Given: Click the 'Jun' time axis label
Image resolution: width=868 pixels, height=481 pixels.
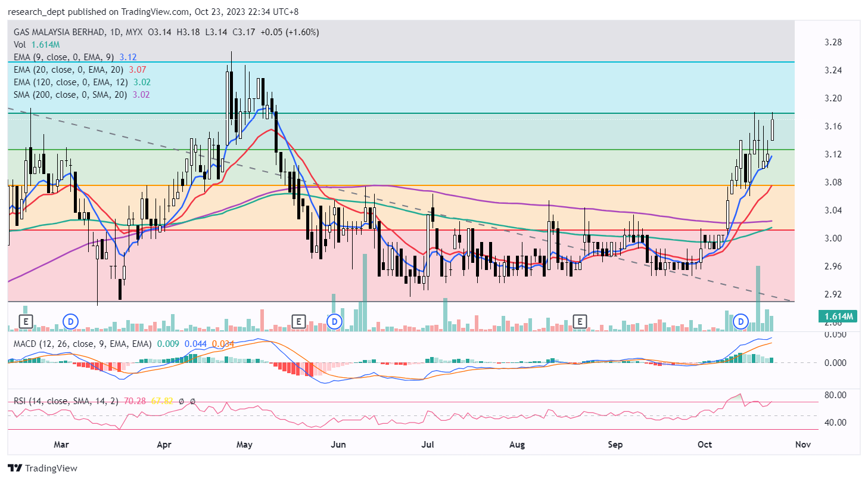Looking at the screenshot, I should point(338,445).
